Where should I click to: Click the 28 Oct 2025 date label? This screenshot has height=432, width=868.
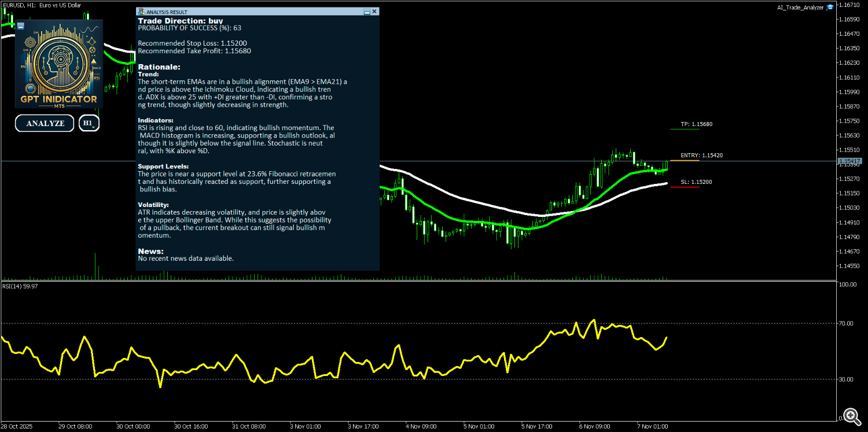point(17,427)
